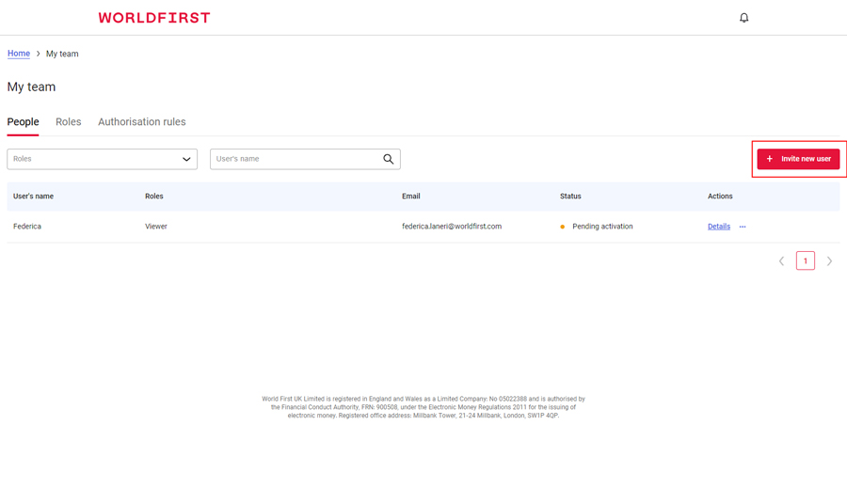Go to the previous page arrow
847x504 pixels.
[x=781, y=261]
